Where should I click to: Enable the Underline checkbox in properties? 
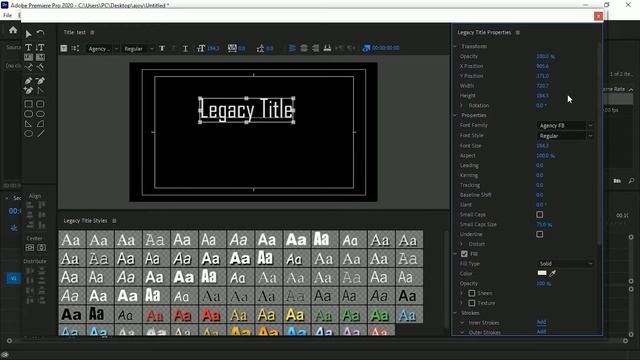tap(540, 234)
